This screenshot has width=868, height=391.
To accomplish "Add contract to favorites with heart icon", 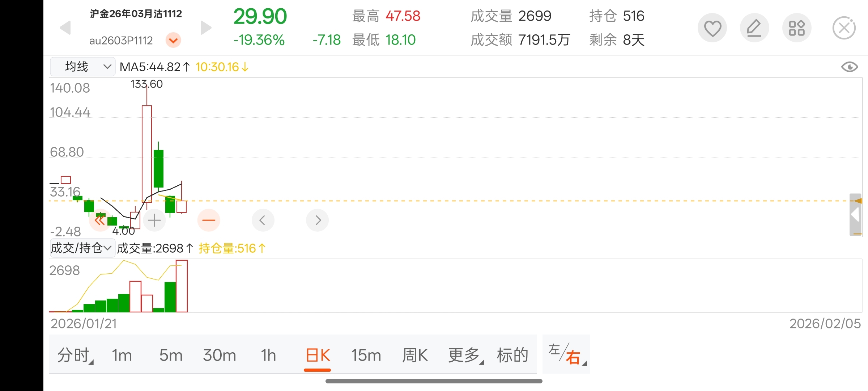I will pyautogui.click(x=712, y=28).
